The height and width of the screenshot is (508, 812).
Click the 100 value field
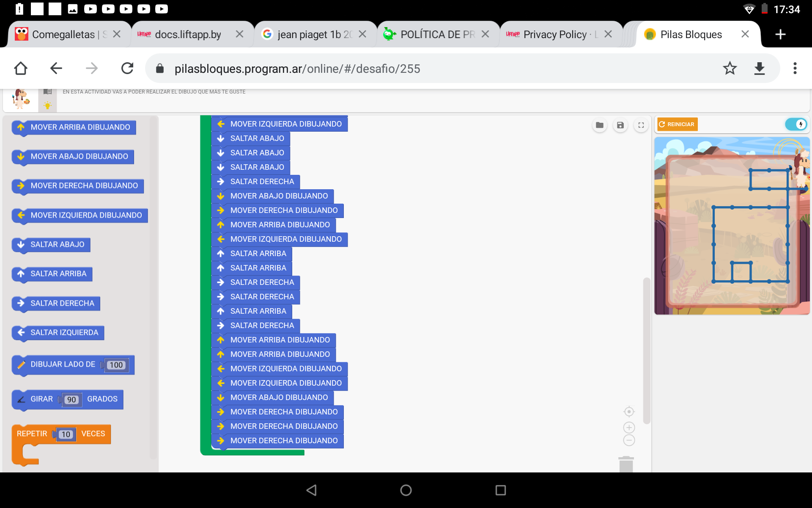[x=116, y=365]
